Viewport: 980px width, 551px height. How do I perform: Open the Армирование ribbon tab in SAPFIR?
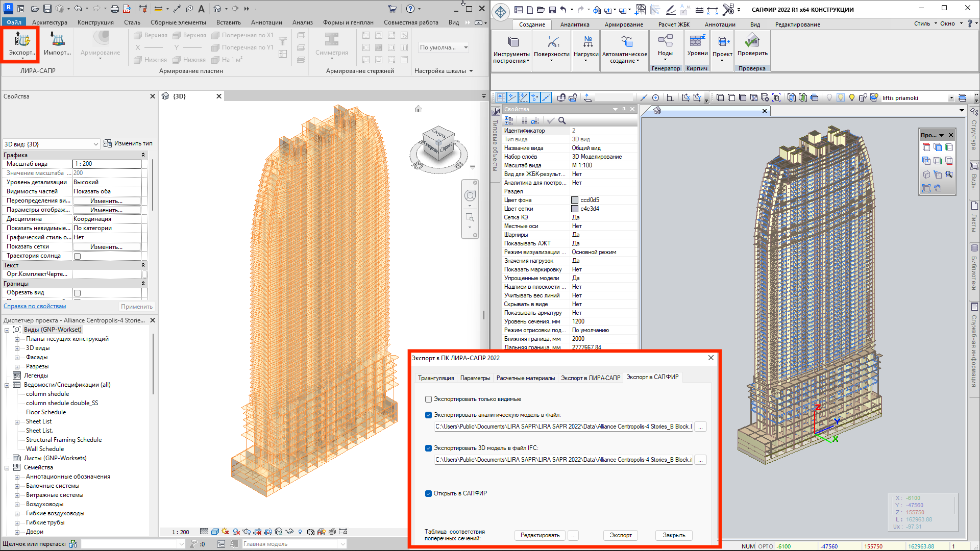tap(623, 24)
